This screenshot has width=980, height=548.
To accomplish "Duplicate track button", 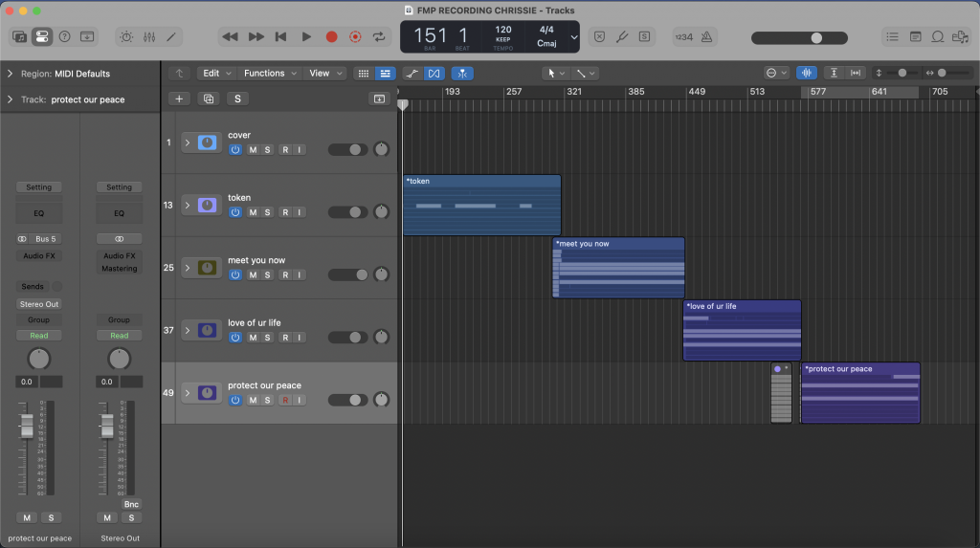I will point(208,99).
